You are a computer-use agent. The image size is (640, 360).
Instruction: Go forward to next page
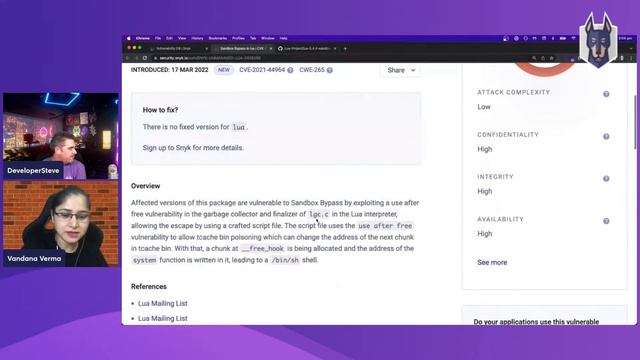136,58
